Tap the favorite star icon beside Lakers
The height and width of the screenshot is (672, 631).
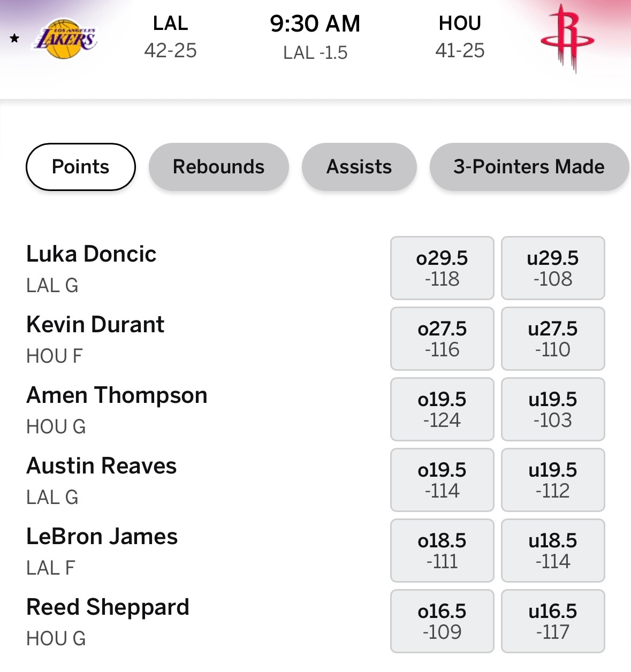pyautogui.click(x=14, y=39)
